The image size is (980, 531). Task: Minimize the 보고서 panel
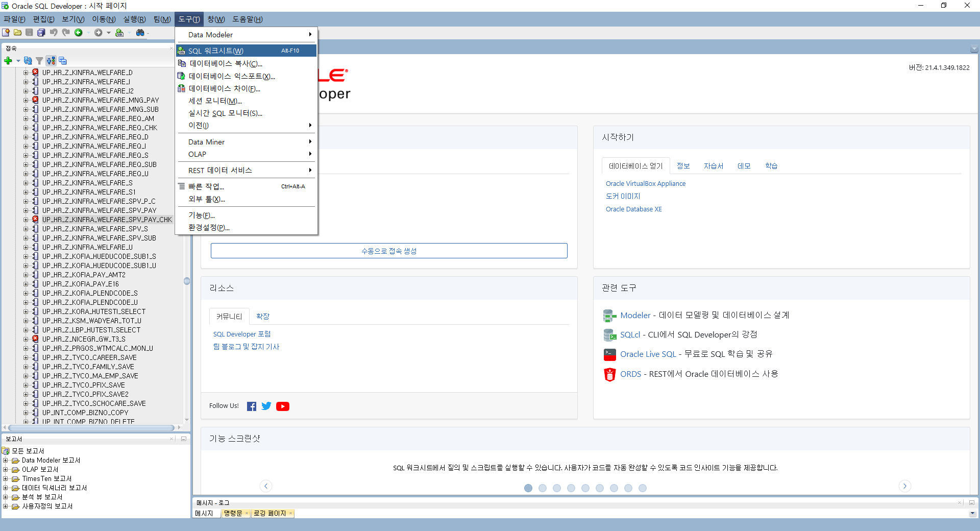click(183, 439)
